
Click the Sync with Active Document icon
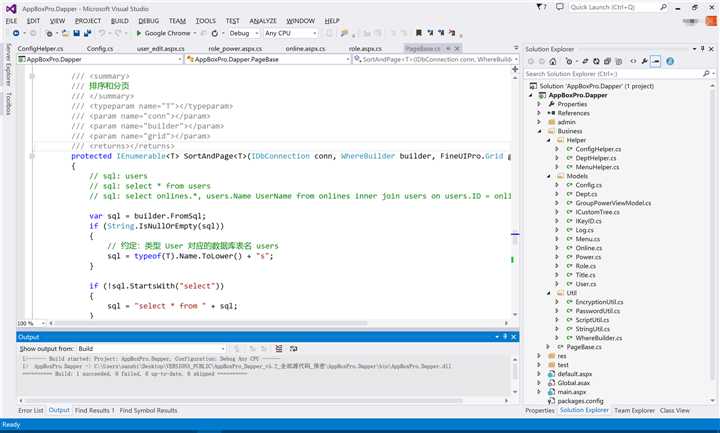[x=585, y=61]
